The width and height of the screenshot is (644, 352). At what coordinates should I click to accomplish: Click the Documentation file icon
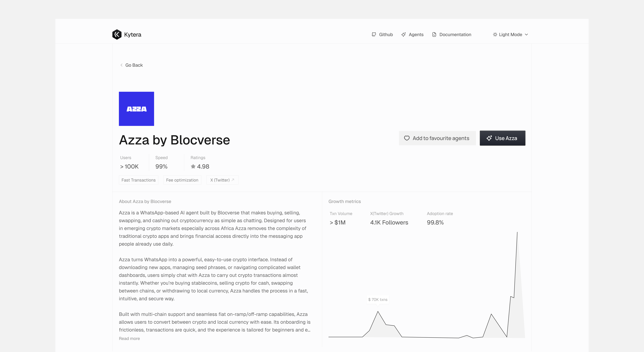click(434, 34)
